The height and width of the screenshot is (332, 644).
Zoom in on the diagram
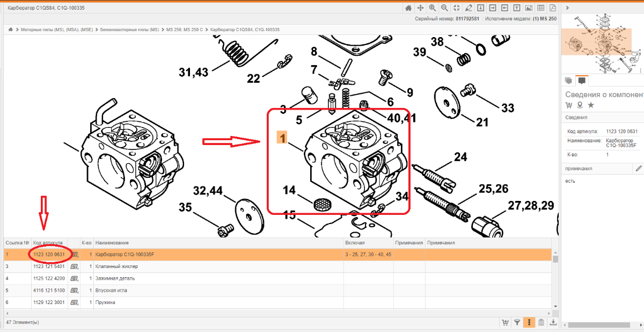(433, 8)
